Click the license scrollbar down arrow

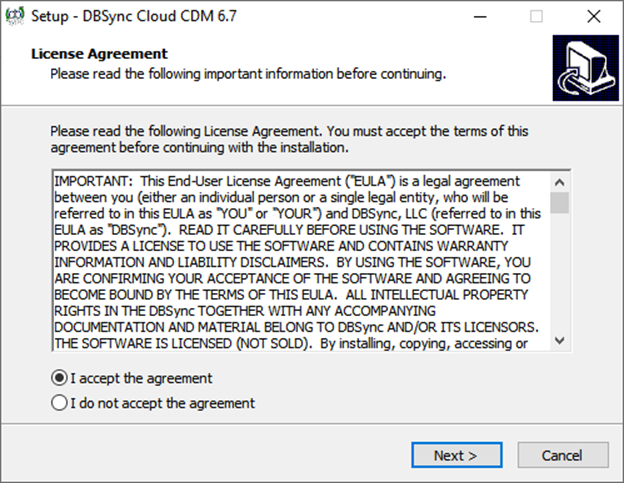(x=560, y=341)
